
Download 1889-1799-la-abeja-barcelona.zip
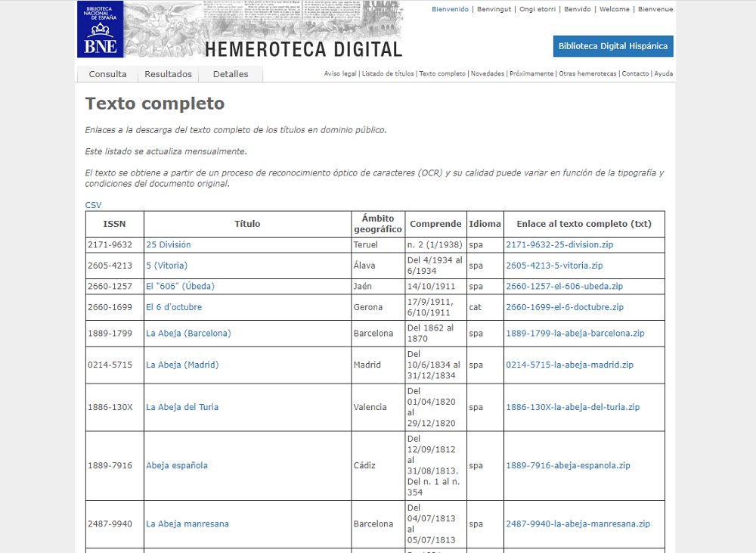click(575, 334)
